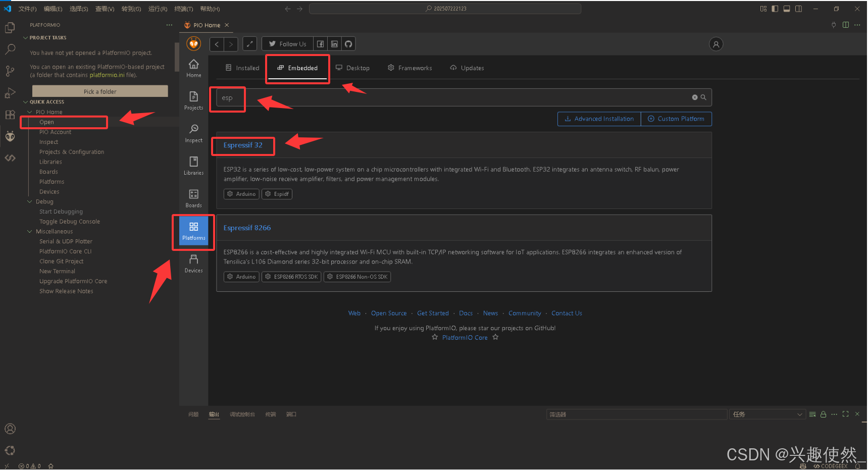Open Inspect in PIO Home sidebar
Viewport: 868px width, 470px height.
(194, 133)
